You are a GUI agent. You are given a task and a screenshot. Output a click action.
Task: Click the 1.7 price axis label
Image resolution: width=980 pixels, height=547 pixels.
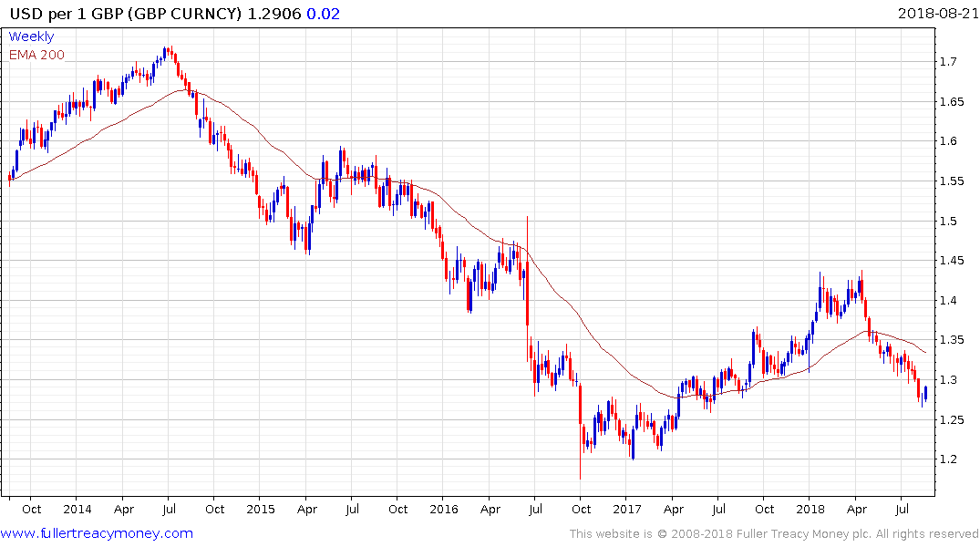click(948, 61)
